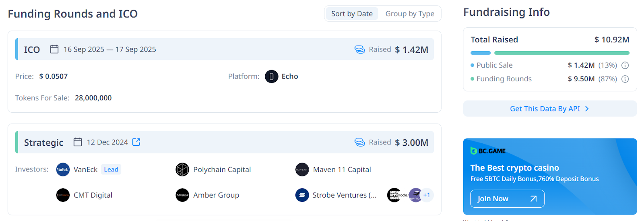Click the Get This Data By API button

[550, 109]
